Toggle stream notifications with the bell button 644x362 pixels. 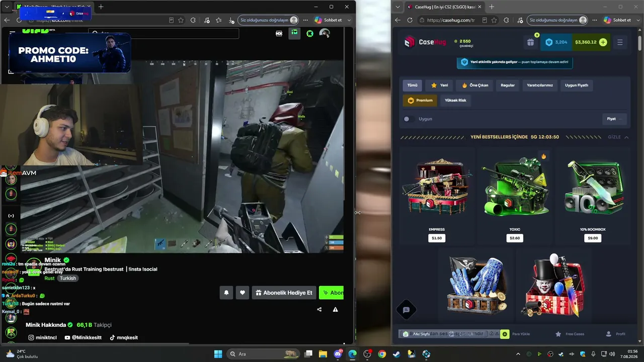[x=226, y=293]
